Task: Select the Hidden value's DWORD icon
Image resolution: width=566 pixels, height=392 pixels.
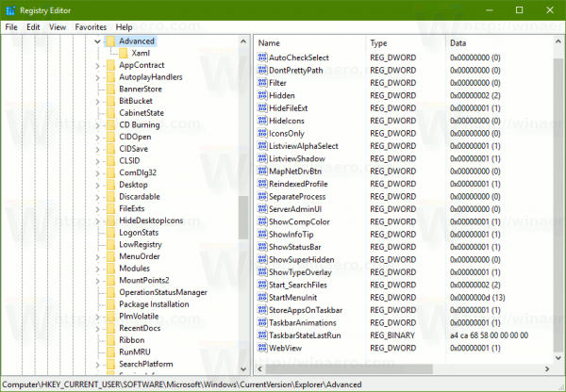Action: click(262, 95)
